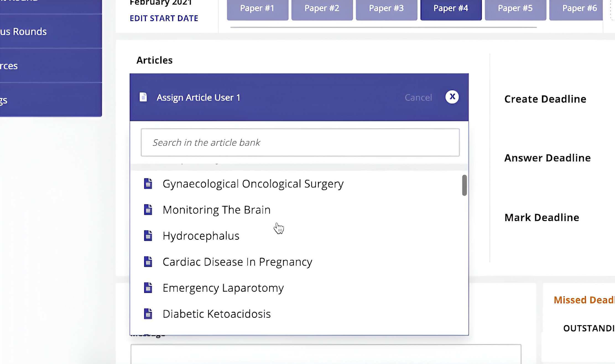Click the EDIT START DATE link
This screenshot has height=364, width=615.
tap(164, 18)
